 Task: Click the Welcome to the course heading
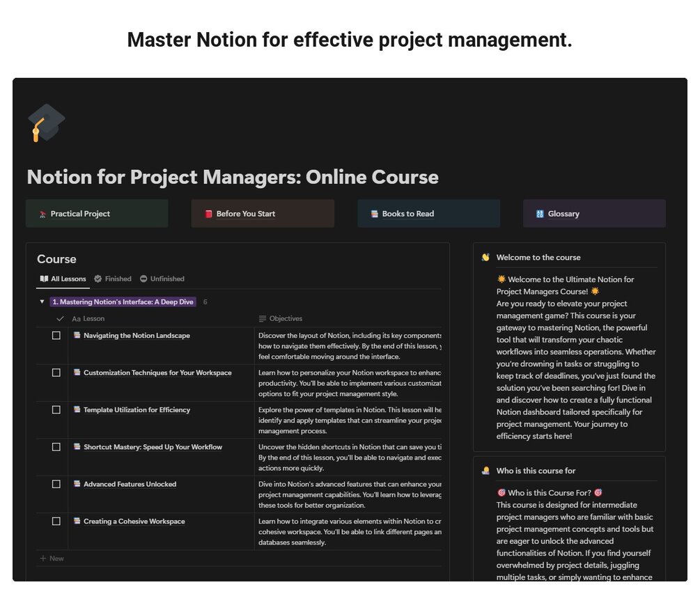(538, 257)
